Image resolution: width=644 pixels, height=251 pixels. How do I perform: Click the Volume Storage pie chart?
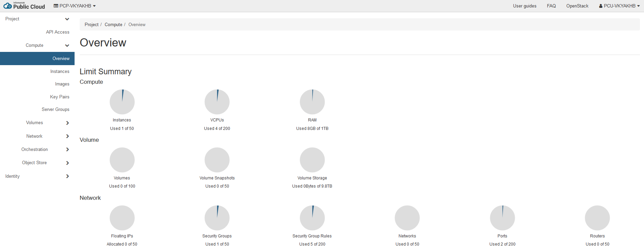[312, 160]
